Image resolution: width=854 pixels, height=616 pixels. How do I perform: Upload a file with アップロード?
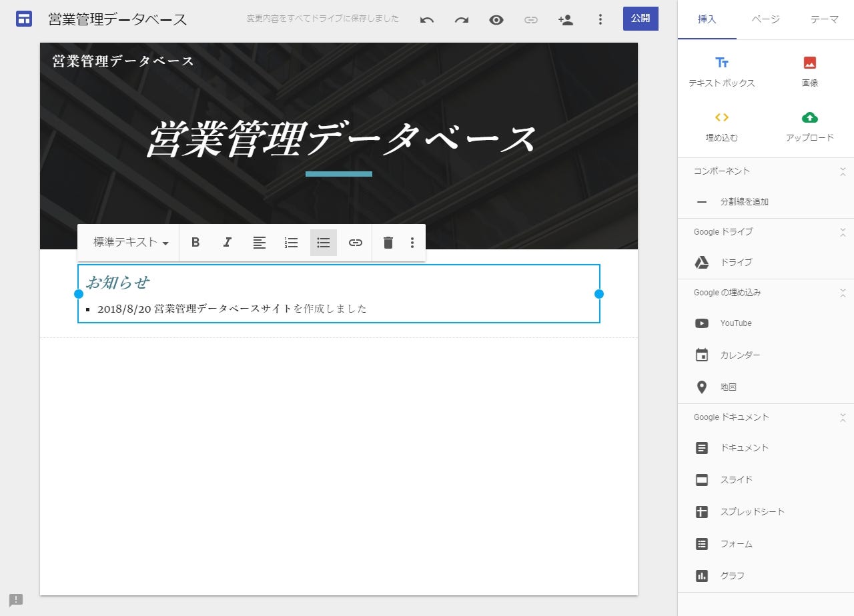click(x=810, y=127)
